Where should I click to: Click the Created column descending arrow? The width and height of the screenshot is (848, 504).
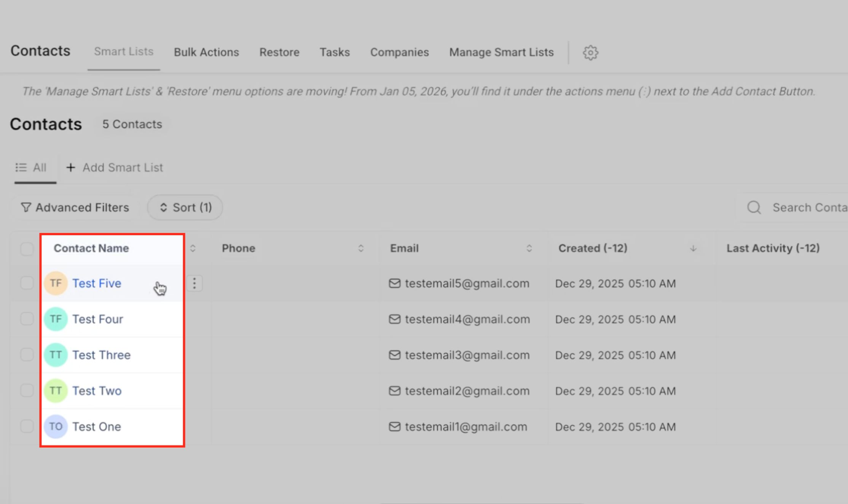(x=693, y=249)
